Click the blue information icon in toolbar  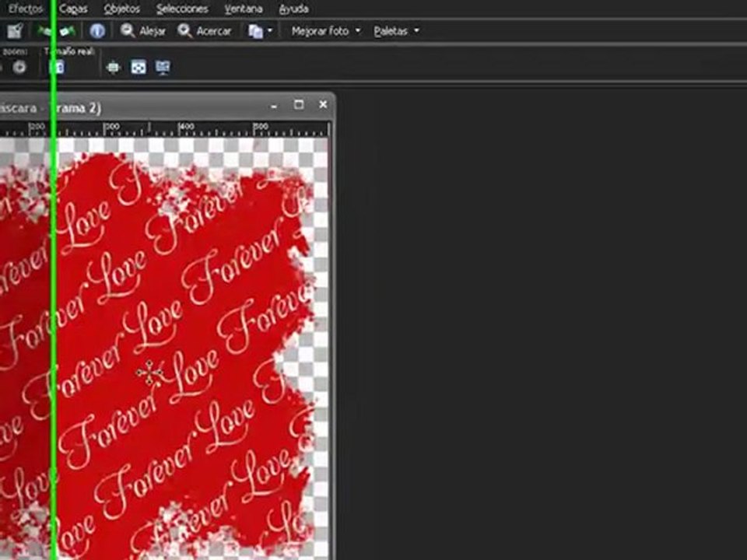click(97, 31)
